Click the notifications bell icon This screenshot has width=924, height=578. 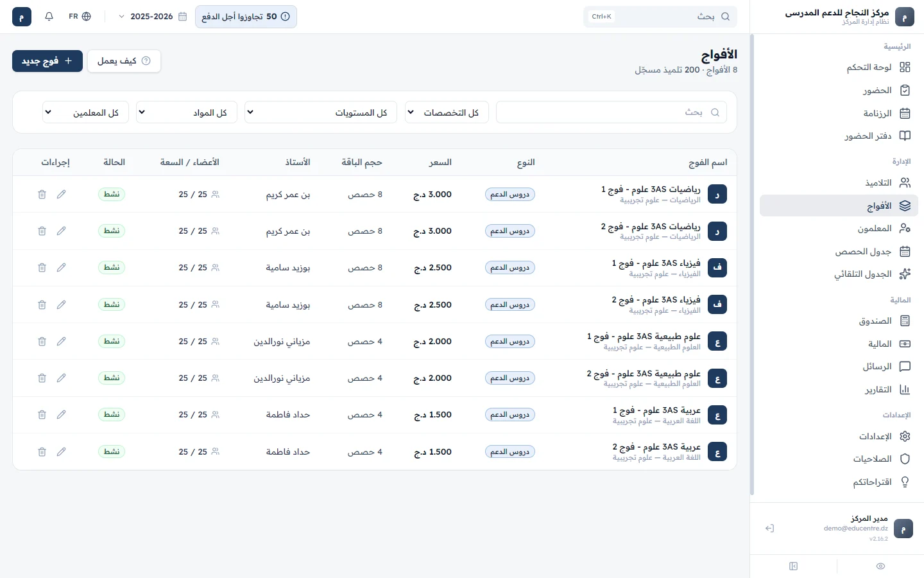click(49, 17)
